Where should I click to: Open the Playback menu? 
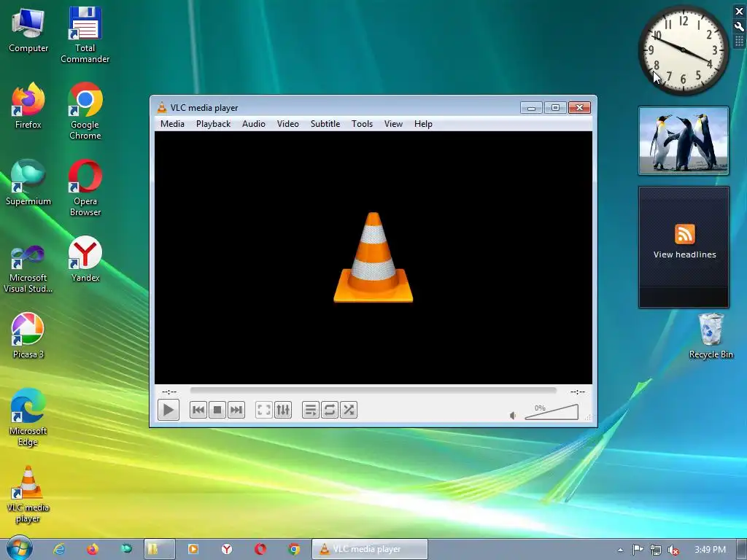click(x=214, y=124)
